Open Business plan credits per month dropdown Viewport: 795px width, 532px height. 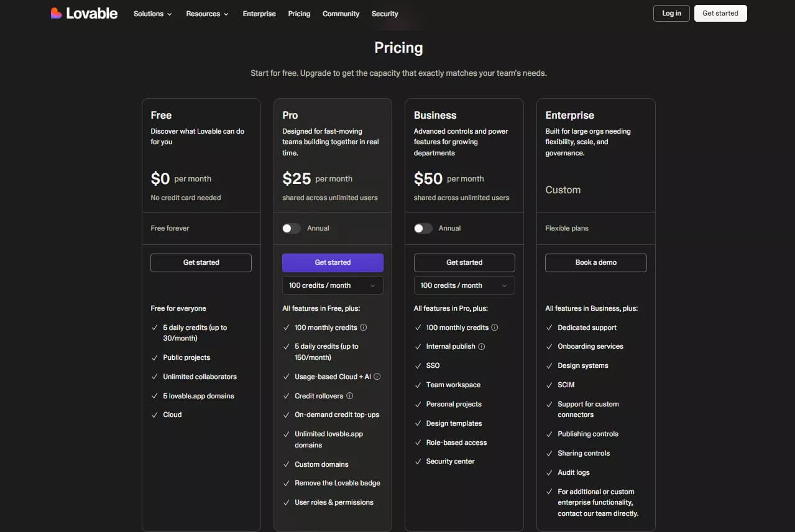click(x=464, y=285)
